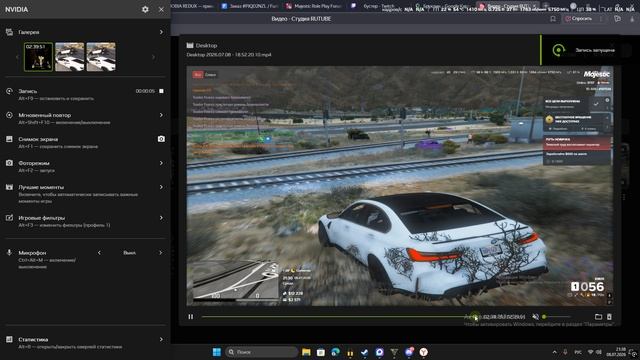Expand the Статистика section
640x360 pixels.
161,339
